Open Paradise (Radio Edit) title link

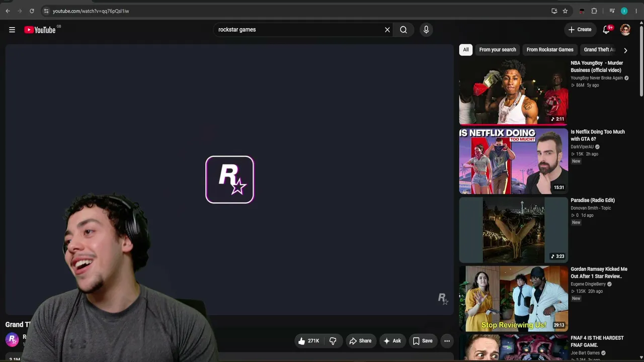tap(593, 200)
